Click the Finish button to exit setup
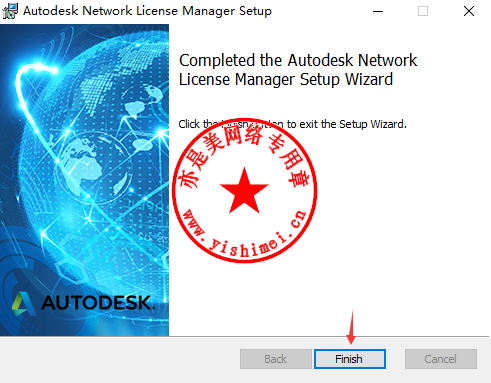The image size is (491, 383). point(349,359)
